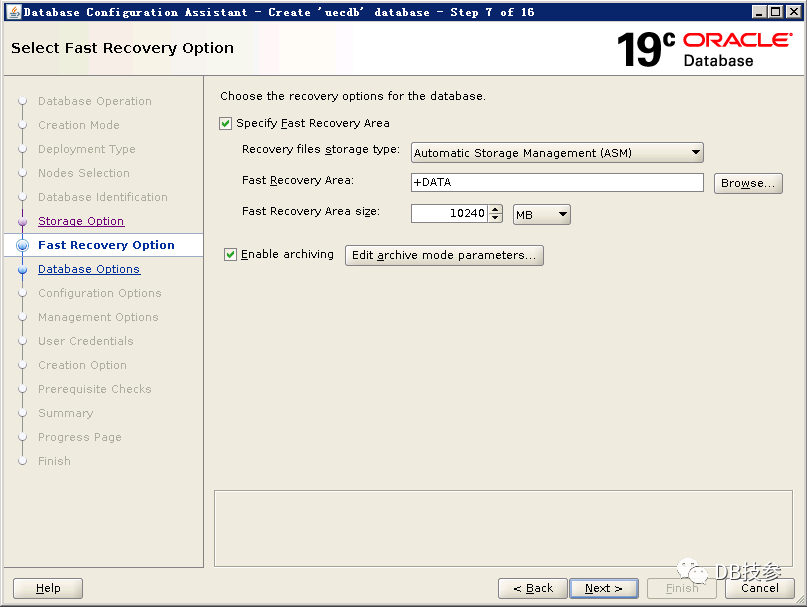Decrease Fast Recovery Area size with down arrow
807x607 pixels.
coord(496,218)
